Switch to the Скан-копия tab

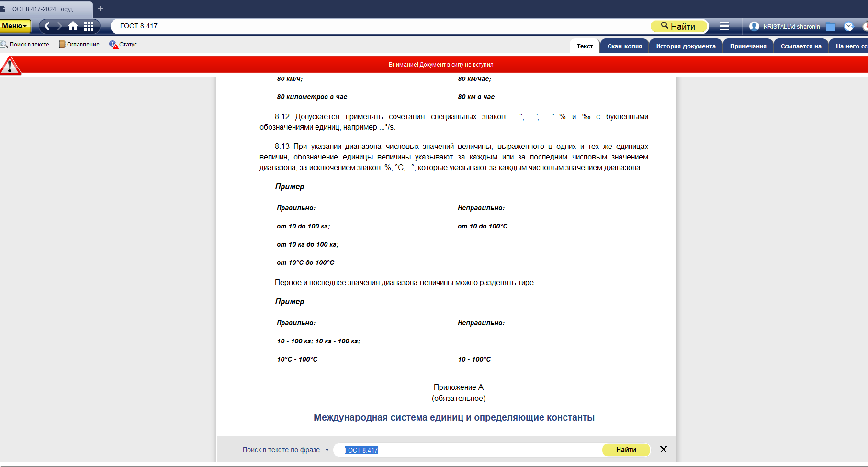[x=624, y=46]
